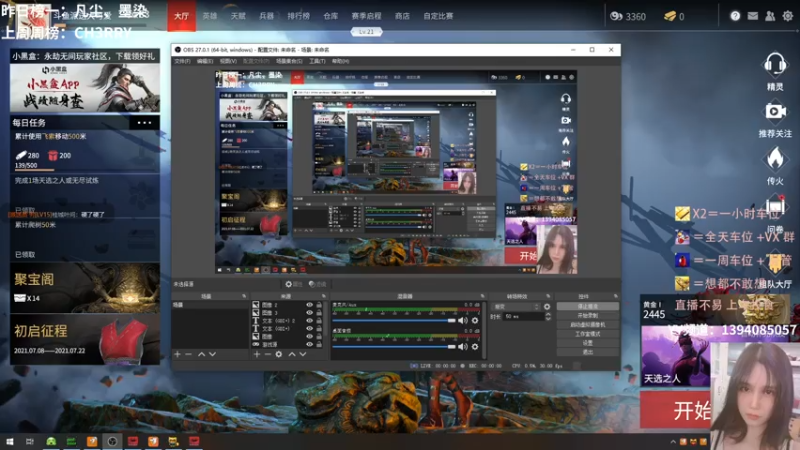Image resolution: width=800 pixels, height=450 pixels.
Task: Click OBS 停止推流 button
Action: coord(588,306)
